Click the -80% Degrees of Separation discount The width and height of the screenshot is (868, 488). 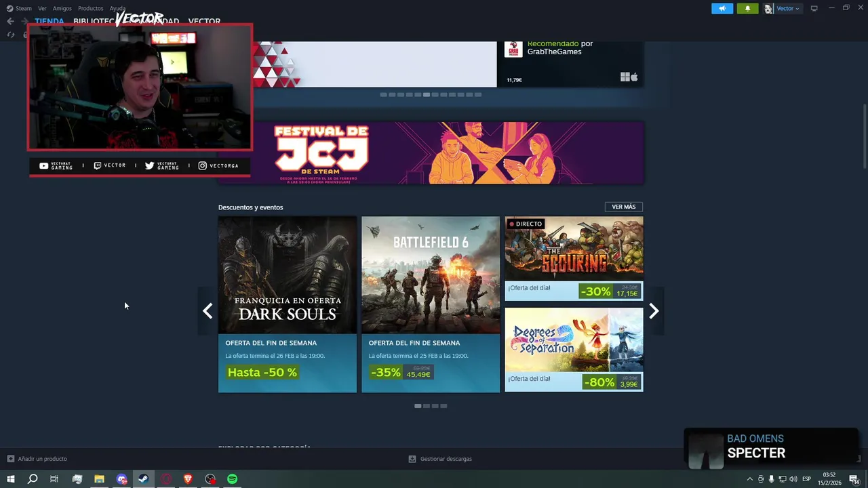coord(599,382)
